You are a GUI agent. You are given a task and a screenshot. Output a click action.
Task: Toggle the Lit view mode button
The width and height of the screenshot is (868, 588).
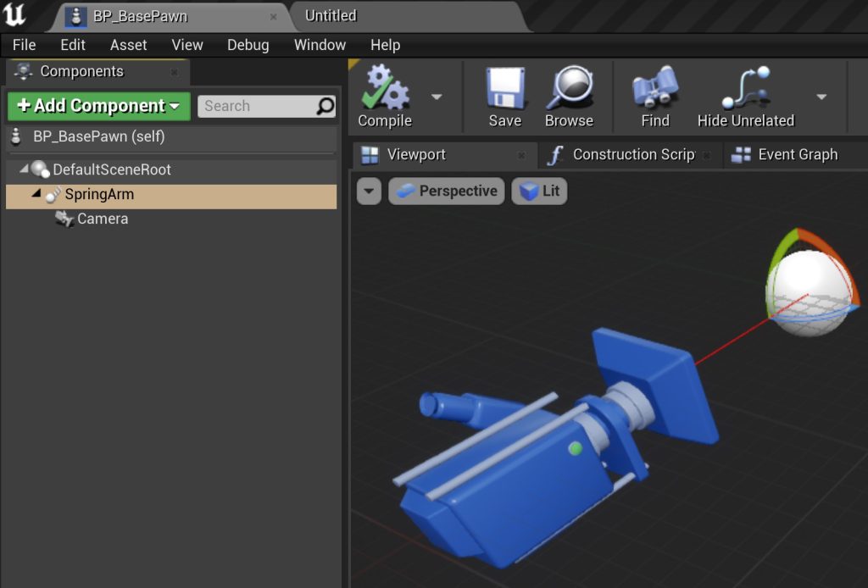click(539, 191)
